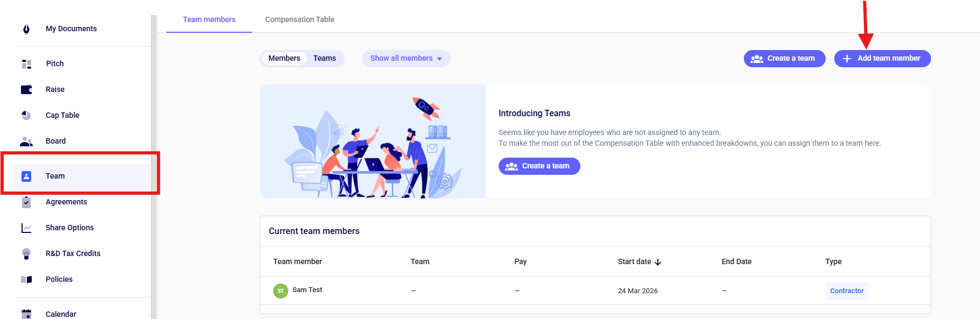
Task: Select the Team members tab
Action: [x=209, y=19]
